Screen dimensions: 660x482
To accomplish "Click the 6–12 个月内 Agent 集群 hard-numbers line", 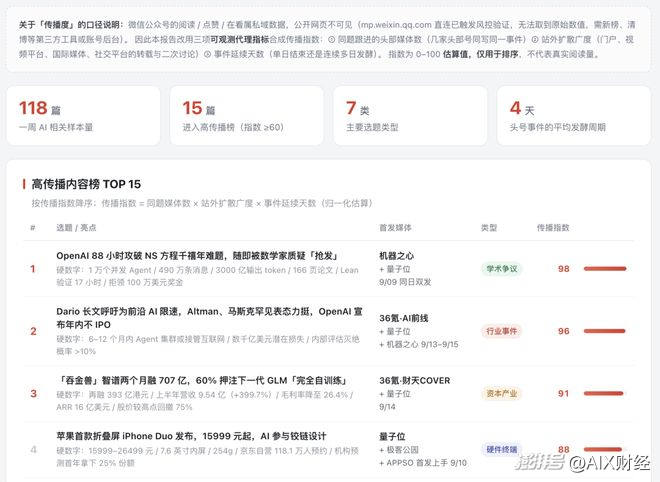I will coord(208,345).
